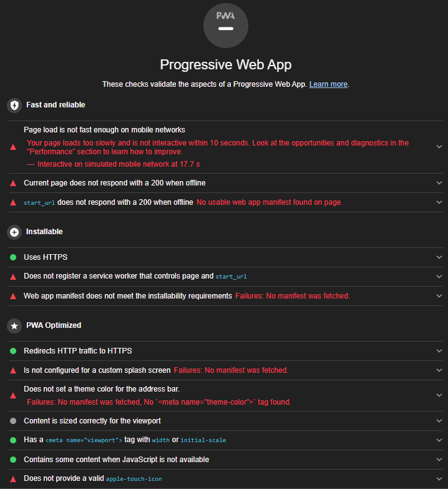Click red triangle beside page load audit
Viewport: 448px width, 489px height.
[x=13, y=147]
